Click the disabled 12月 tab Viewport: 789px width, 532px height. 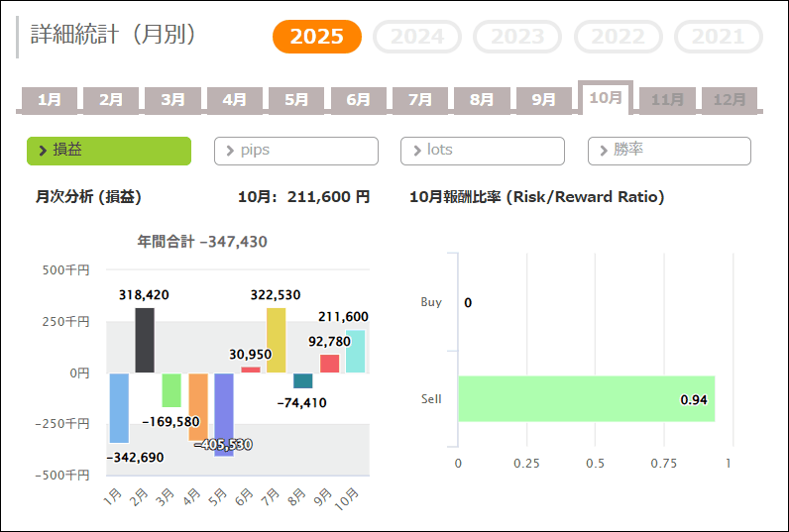[730, 100]
